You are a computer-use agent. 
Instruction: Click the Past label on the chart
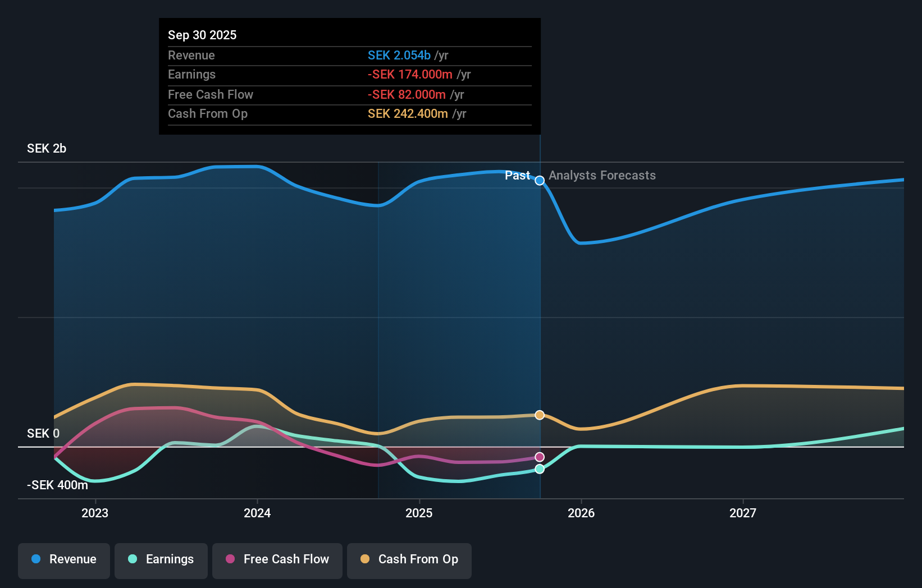[x=517, y=176]
